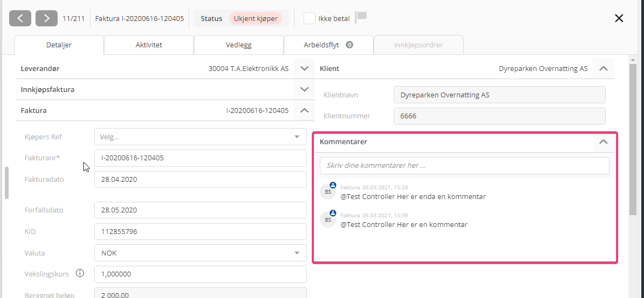644x298 pixels.
Task: Switch to the Aktivitet tab
Action: click(x=149, y=45)
